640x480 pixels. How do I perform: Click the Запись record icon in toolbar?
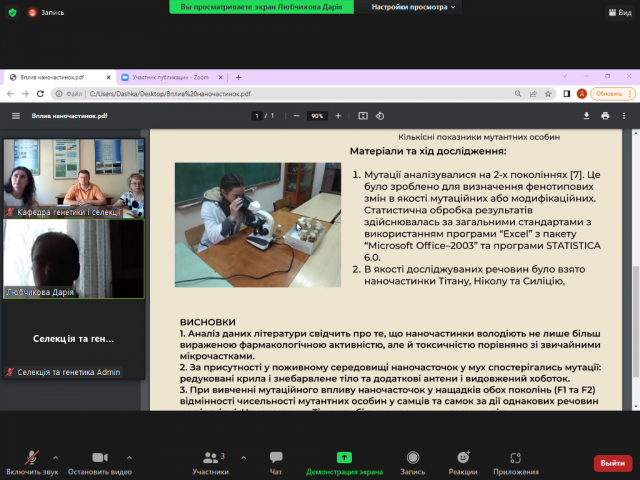(x=412, y=457)
